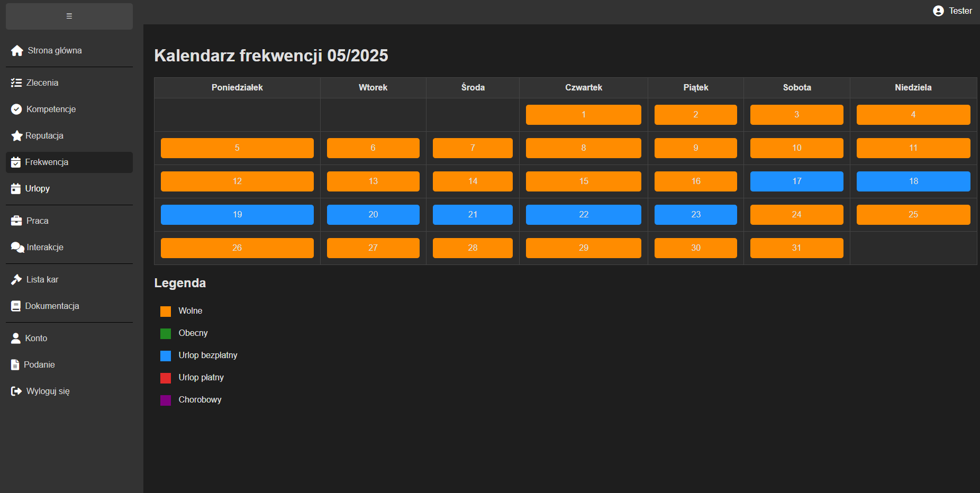Select the Podanie sidebar entry
Viewport: 980px width, 493px height.
coord(39,365)
